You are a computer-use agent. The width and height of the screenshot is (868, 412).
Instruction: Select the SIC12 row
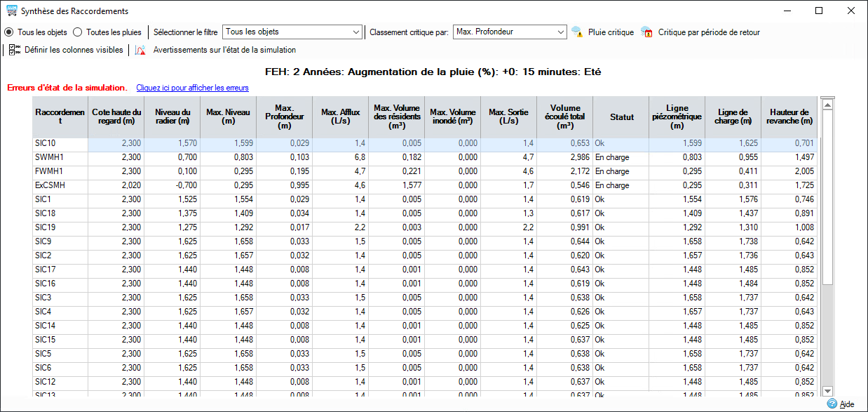[x=425, y=382]
